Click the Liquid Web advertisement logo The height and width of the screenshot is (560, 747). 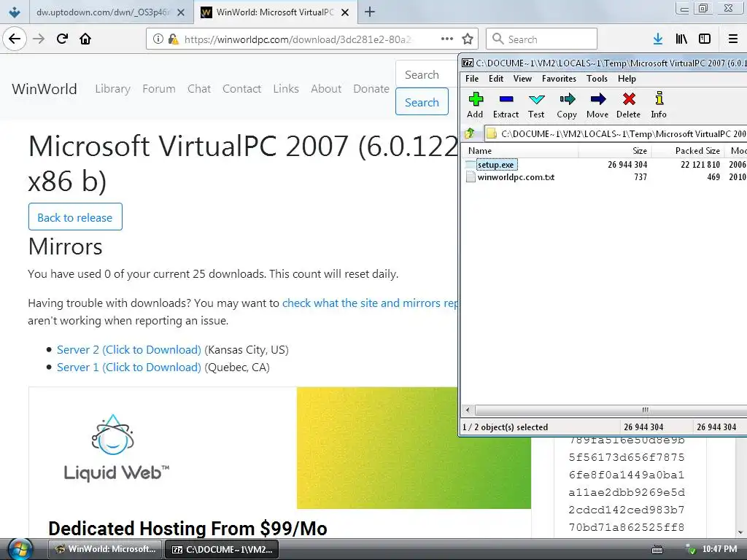coord(116,448)
